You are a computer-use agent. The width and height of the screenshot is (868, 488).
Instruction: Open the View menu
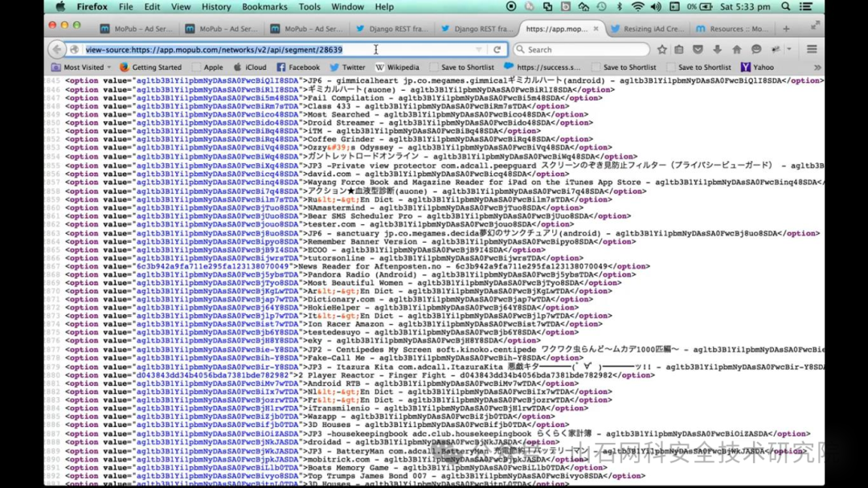[x=181, y=6]
